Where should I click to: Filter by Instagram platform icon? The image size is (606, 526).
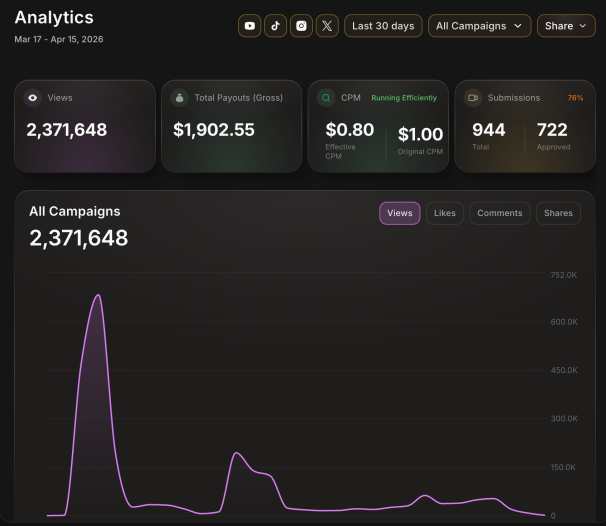point(301,26)
